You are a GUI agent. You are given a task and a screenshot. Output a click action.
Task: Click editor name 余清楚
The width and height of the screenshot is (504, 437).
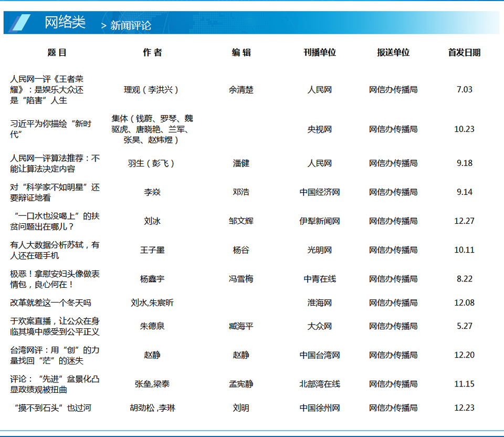coord(241,90)
